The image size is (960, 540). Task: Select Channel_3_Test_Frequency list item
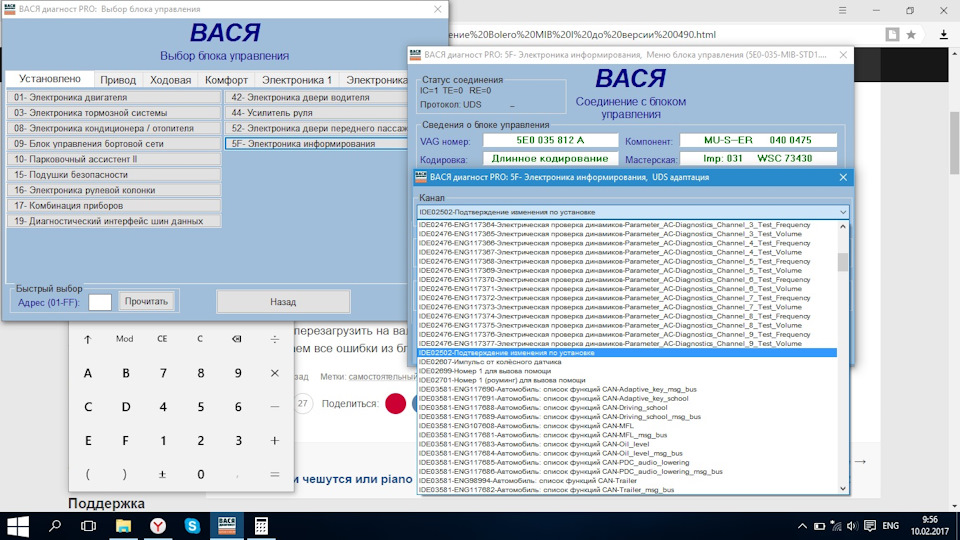[627, 225]
